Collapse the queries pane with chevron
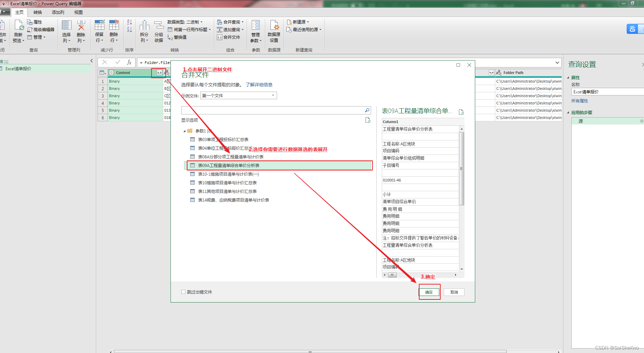This screenshot has width=644, height=353. tap(92, 61)
